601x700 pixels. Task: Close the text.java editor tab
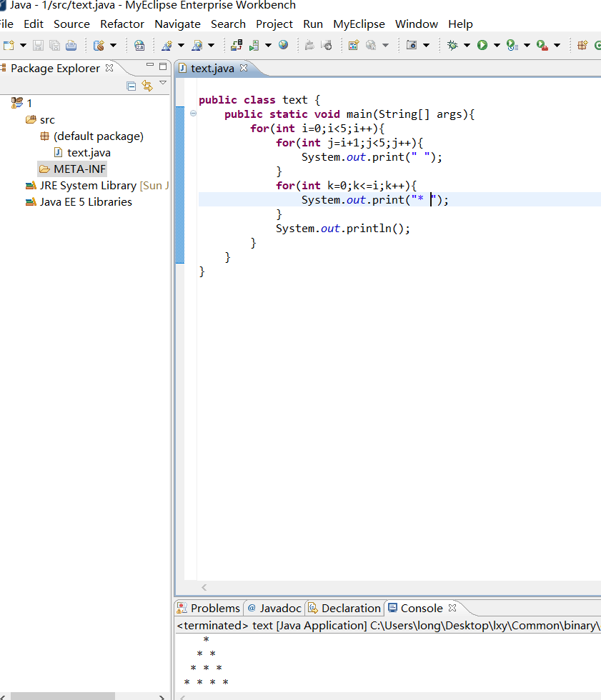click(243, 68)
